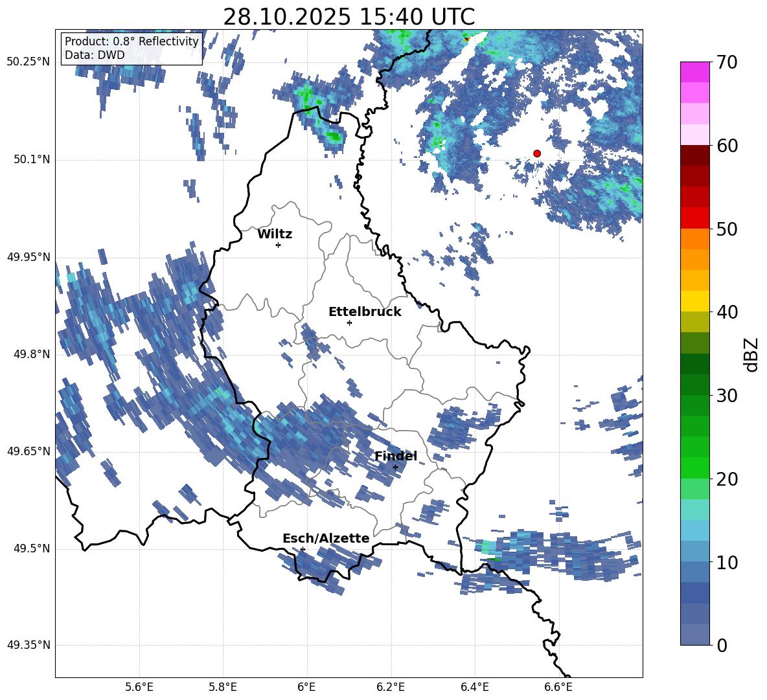Click the Wiltz station cross marker
Image resolution: width=767 pixels, height=700 pixels.
279,245
